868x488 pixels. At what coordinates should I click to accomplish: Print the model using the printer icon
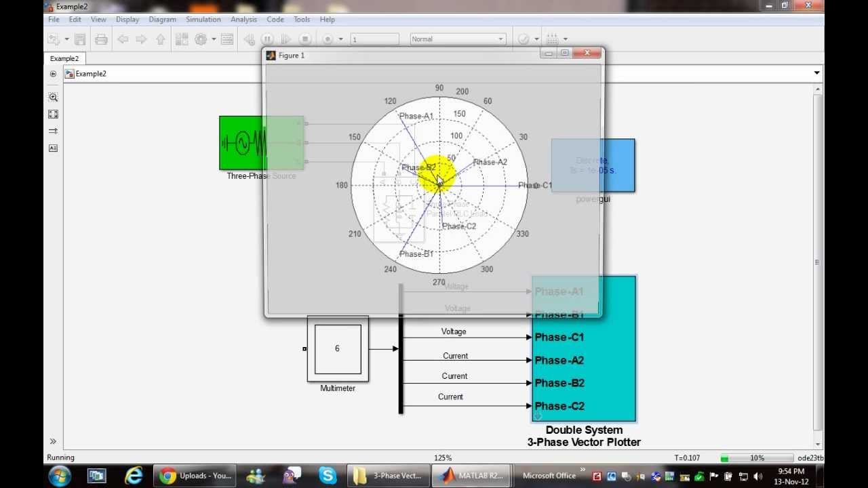(101, 39)
